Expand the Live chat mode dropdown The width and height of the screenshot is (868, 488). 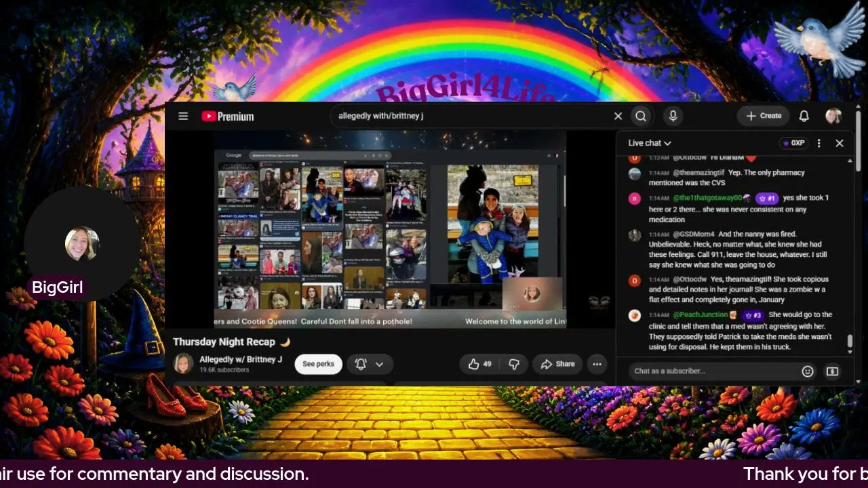point(649,143)
